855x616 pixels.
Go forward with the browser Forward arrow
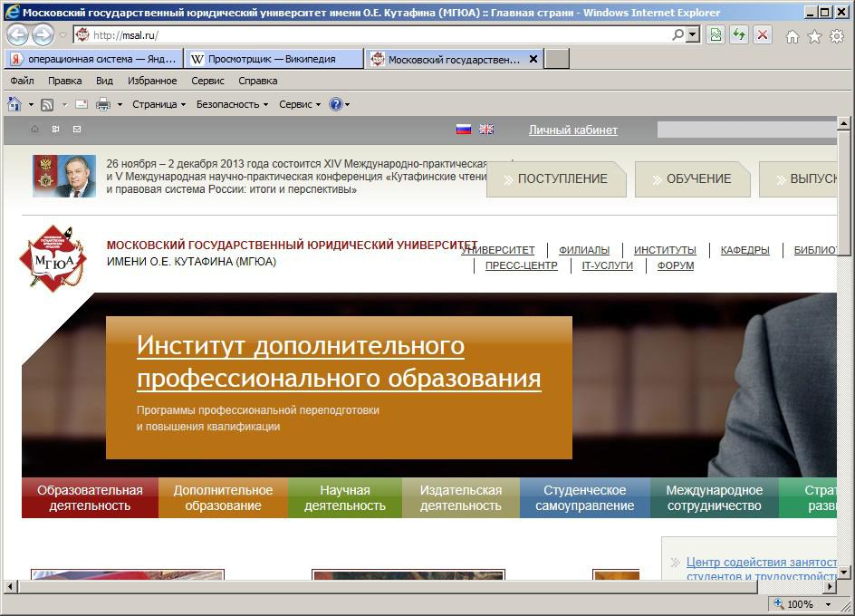coord(43,35)
